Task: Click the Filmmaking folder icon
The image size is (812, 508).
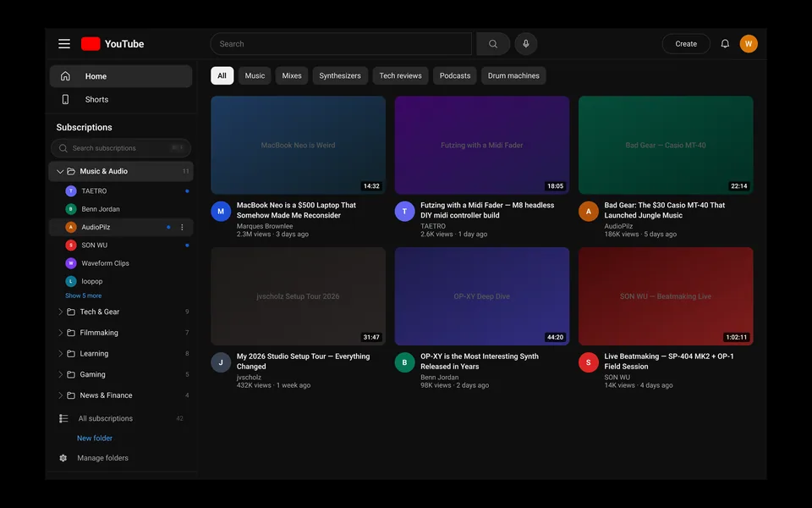Action: click(x=71, y=333)
